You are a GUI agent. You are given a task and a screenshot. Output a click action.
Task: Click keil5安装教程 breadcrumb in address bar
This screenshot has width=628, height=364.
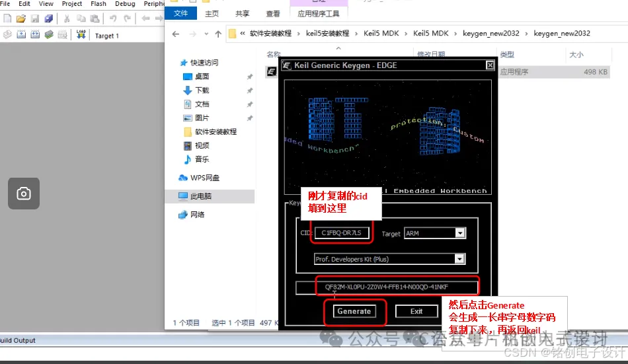tap(328, 33)
